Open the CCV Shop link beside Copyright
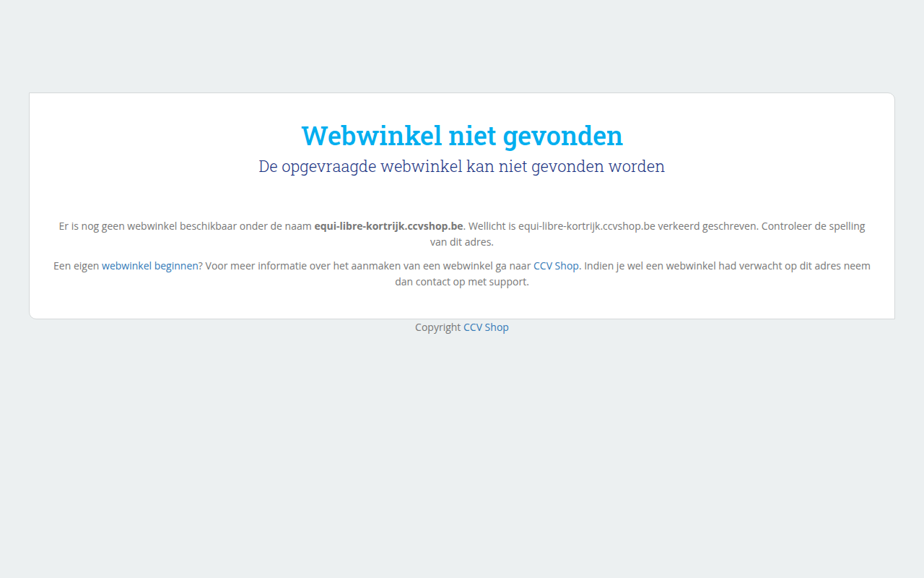 tap(486, 327)
